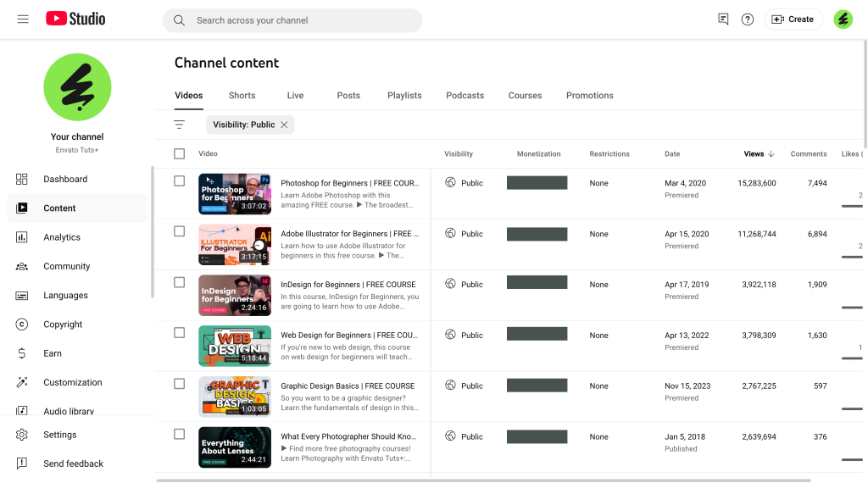Click the globe icon for Graphic Design Basics
Viewport: 868px width, 483px height.
pyautogui.click(x=451, y=385)
